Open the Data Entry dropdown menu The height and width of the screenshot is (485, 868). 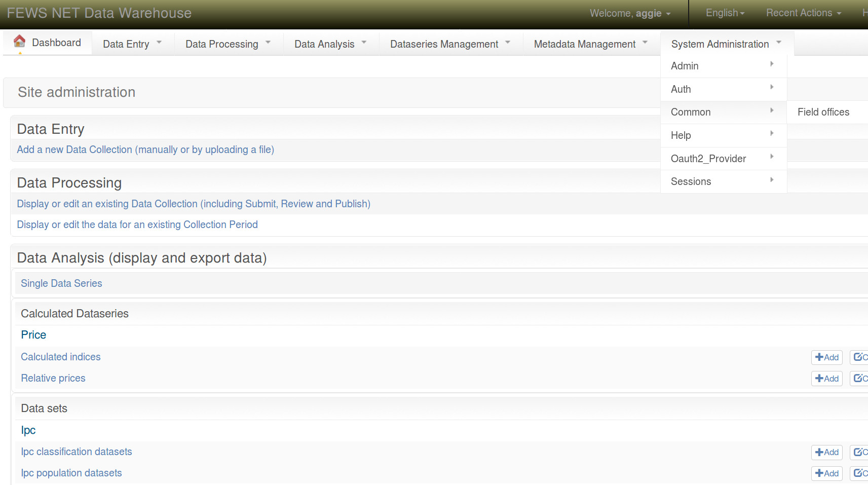tap(132, 44)
